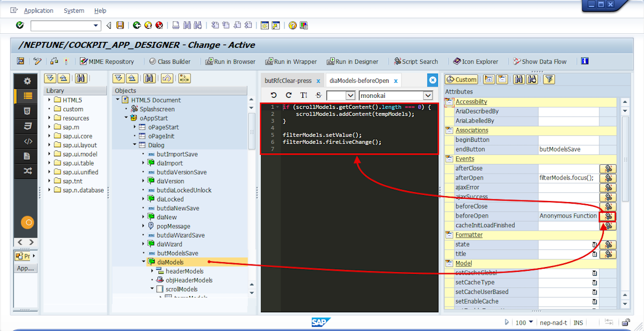The image size is (644, 331).
Task: Collapse the Dialog tree node
Action: coord(135,145)
